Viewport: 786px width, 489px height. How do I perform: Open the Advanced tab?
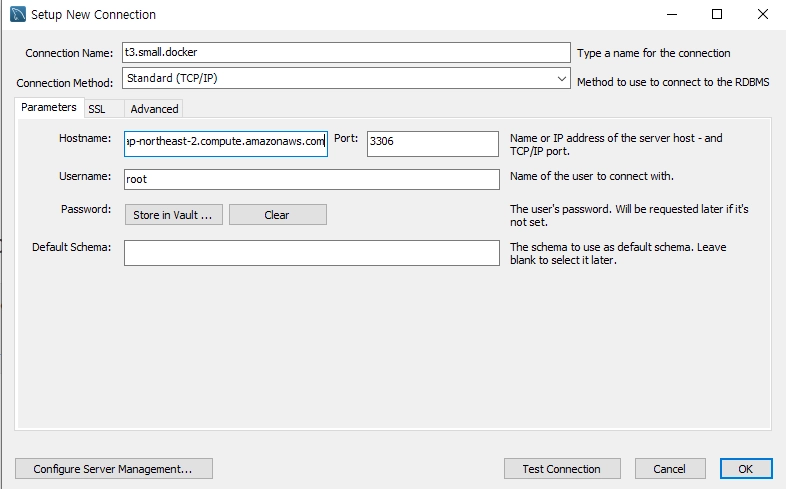154,109
